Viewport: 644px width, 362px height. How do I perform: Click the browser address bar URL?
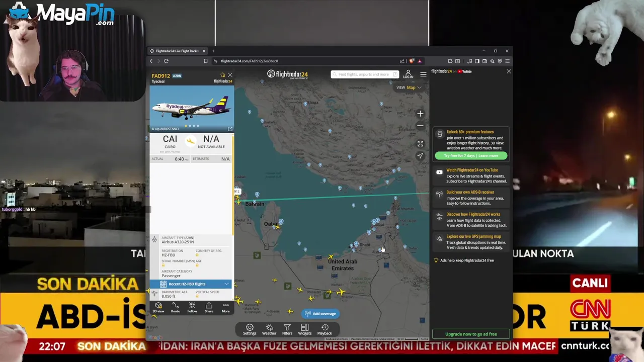250,61
